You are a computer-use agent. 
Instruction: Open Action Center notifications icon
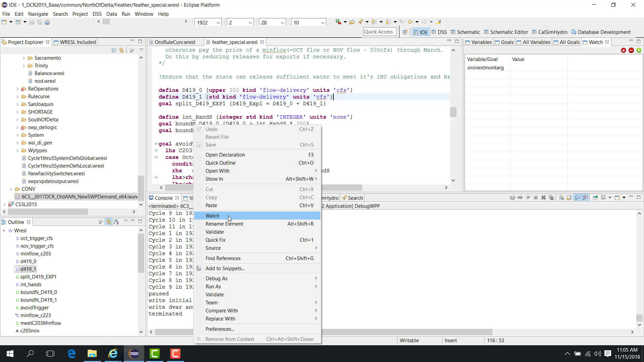click(x=608, y=354)
